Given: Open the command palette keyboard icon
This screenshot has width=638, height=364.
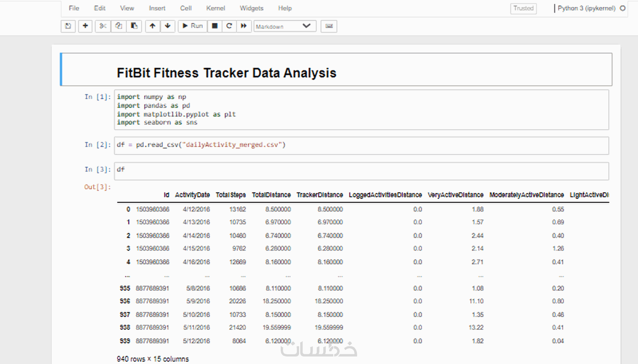Looking at the screenshot, I should [329, 26].
